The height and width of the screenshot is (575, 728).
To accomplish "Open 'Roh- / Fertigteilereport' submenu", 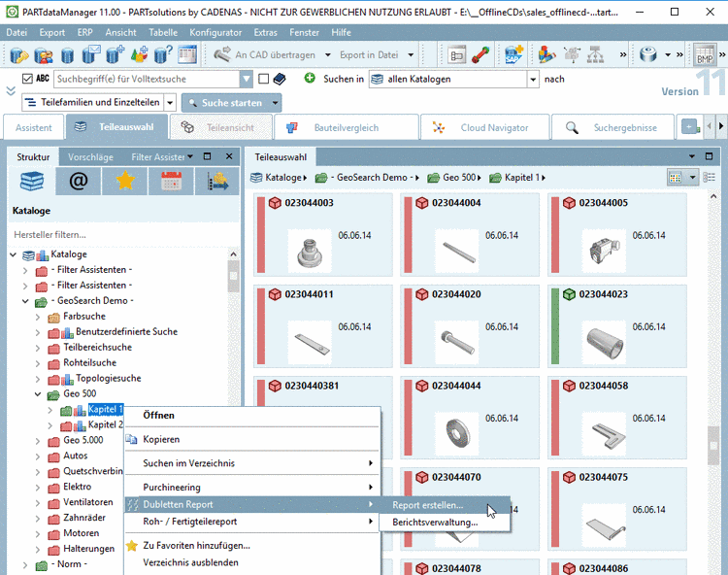I will tap(252, 522).
